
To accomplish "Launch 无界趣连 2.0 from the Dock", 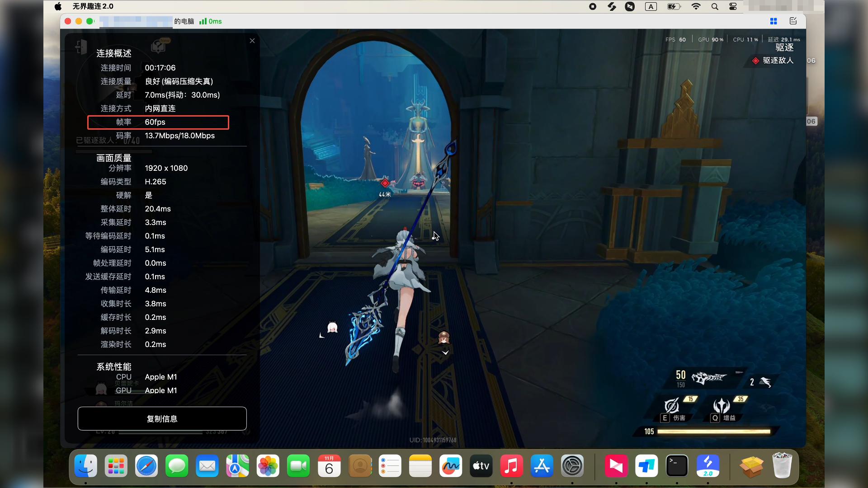I will tap(708, 466).
